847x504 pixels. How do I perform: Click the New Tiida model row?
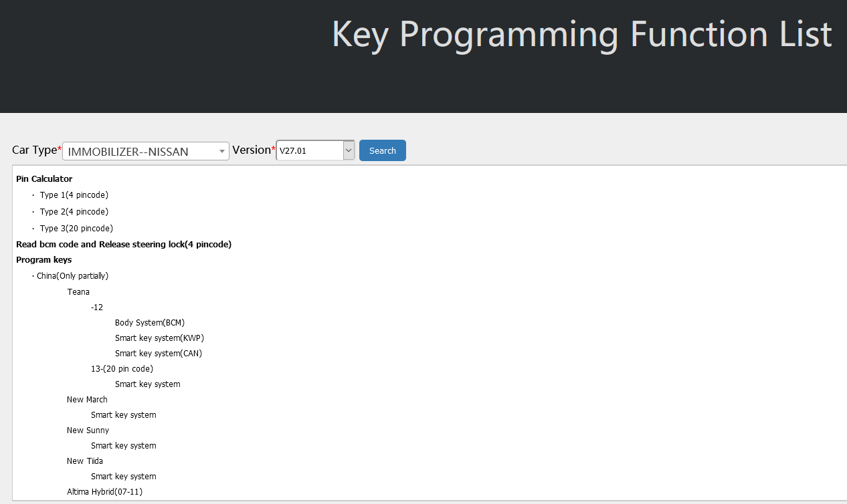click(x=85, y=461)
